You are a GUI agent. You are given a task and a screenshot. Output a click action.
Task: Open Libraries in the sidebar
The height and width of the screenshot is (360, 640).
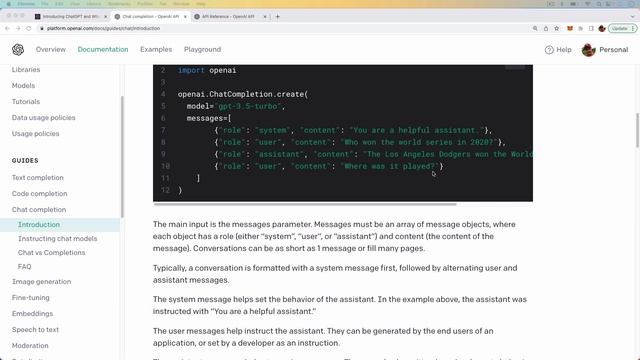pos(26,70)
